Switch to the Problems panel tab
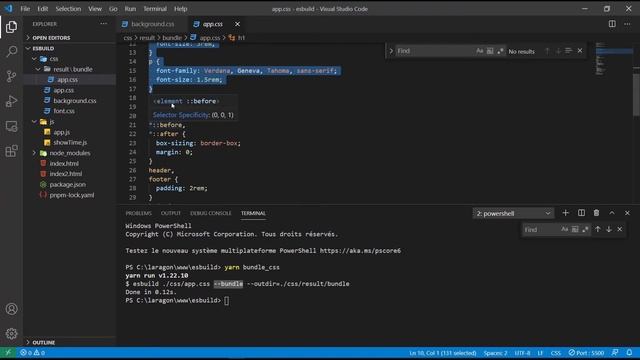 tap(138, 213)
